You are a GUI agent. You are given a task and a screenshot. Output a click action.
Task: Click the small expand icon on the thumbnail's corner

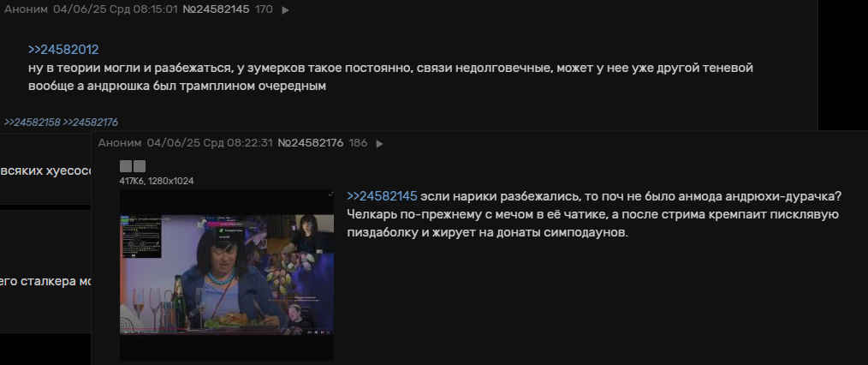point(330,194)
